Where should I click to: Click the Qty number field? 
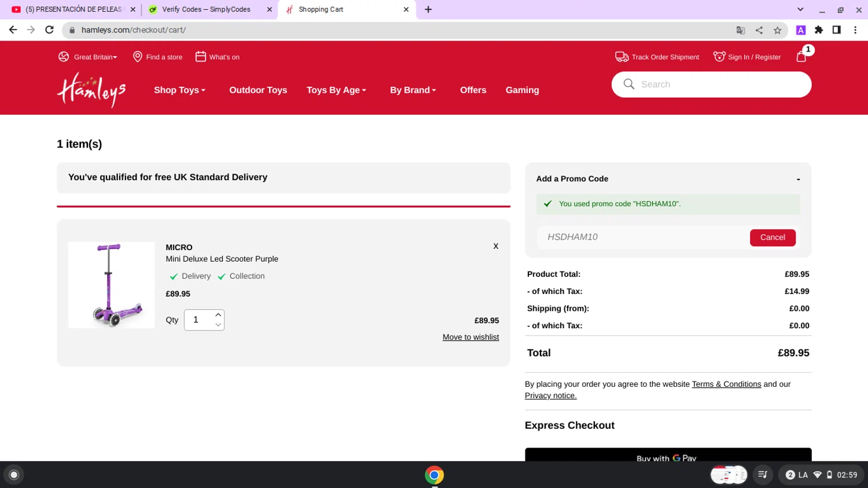click(x=198, y=320)
